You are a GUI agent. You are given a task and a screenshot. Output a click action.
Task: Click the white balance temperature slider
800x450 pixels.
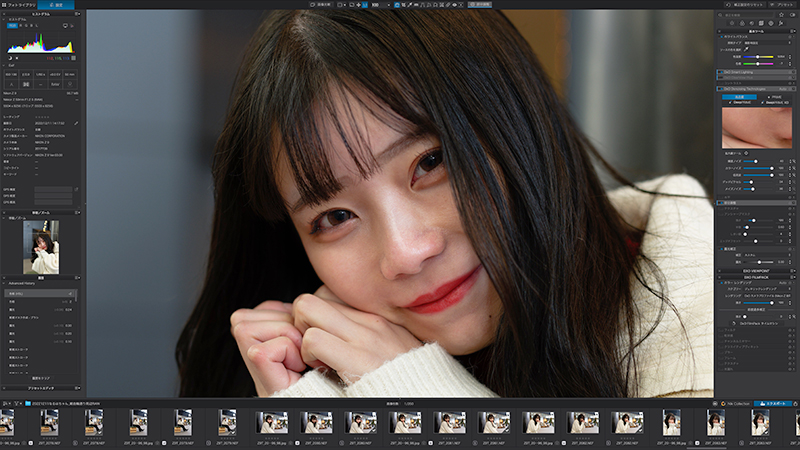click(x=758, y=57)
